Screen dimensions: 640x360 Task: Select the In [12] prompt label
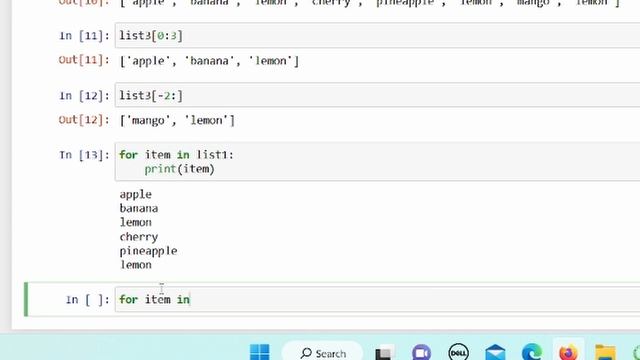[84, 96]
